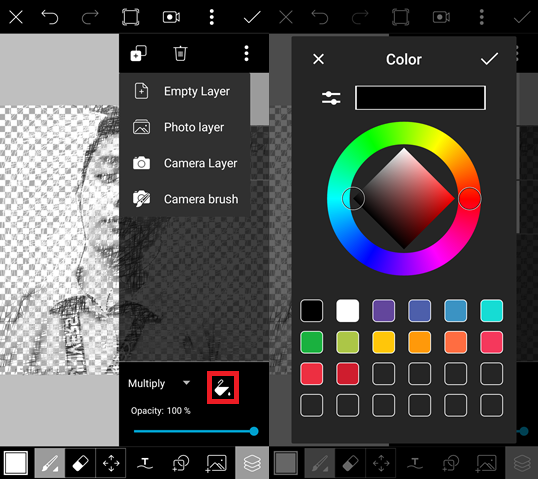Pick the coral orange preset swatch

[456, 342]
